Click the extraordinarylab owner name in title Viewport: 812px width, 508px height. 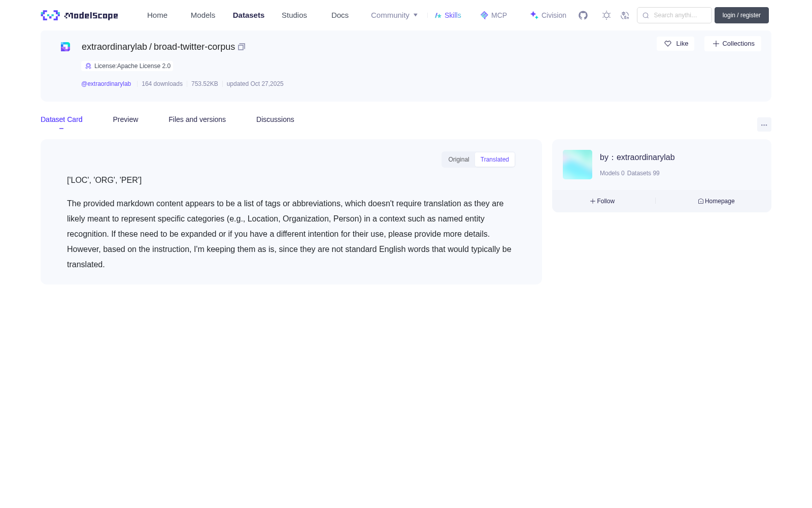[x=114, y=47]
